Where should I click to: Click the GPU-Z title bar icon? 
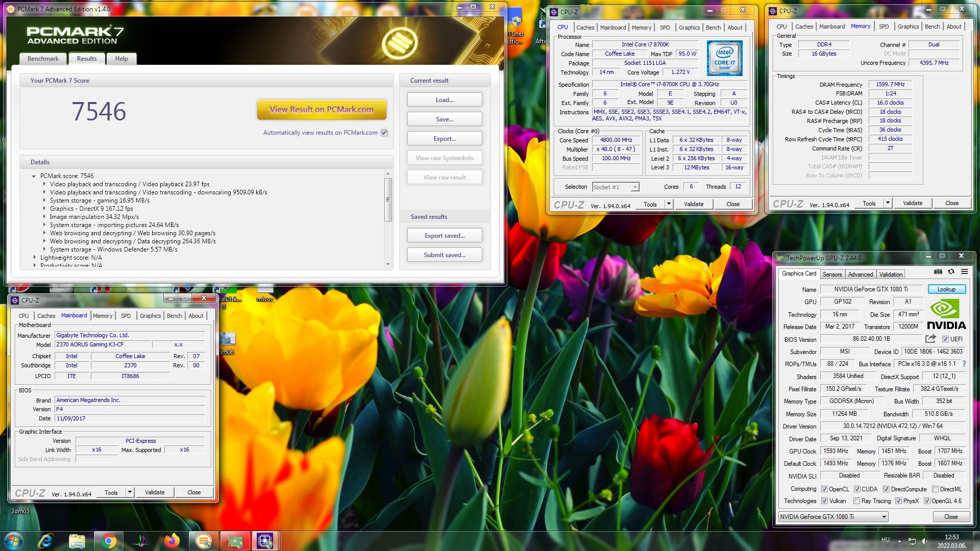click(x=780, y=258)
